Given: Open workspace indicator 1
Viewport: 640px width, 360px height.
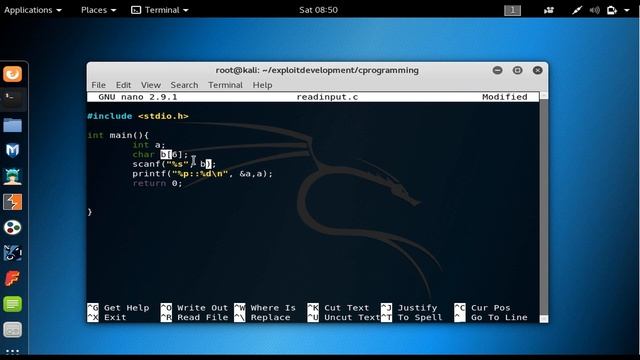Looking at the screenshot, I should pyautogui.click(x=513, y=10).
